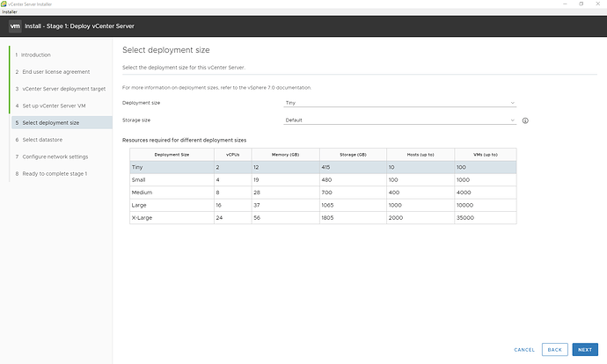Select Configure network settings step
The height and width of the screenshot is (364, 607).
pyautogui.click(x=55, y=157)
